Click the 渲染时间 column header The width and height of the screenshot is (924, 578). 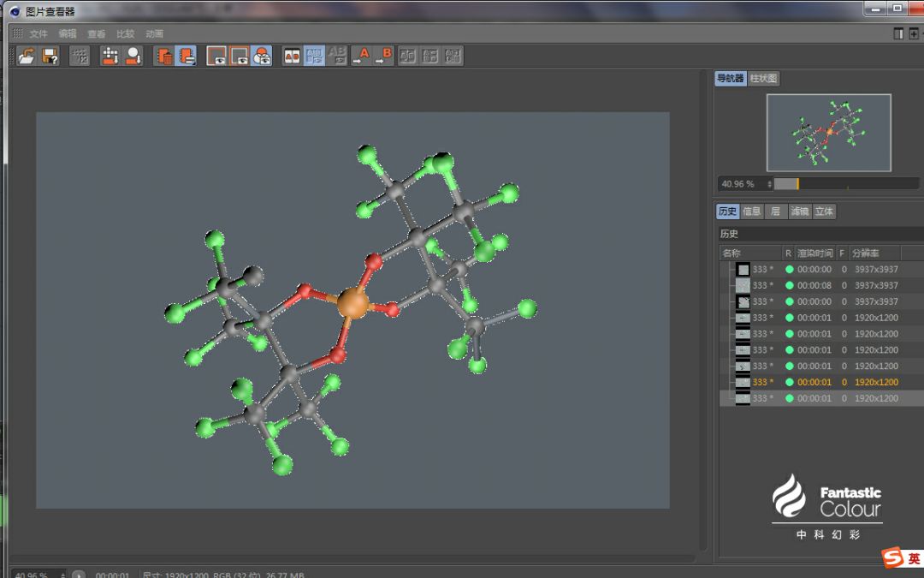(x=814, y=253)
